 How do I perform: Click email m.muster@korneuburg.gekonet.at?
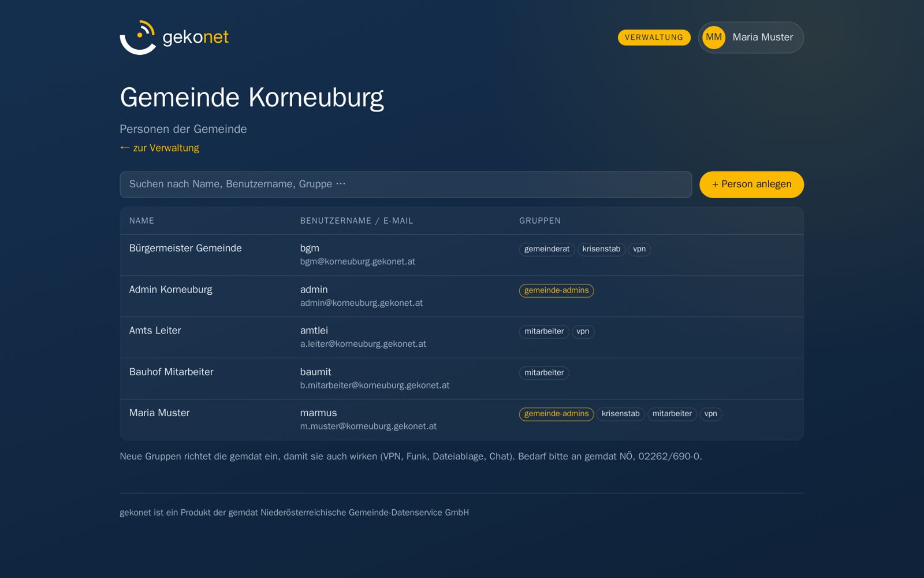click(x=368, y=427)
